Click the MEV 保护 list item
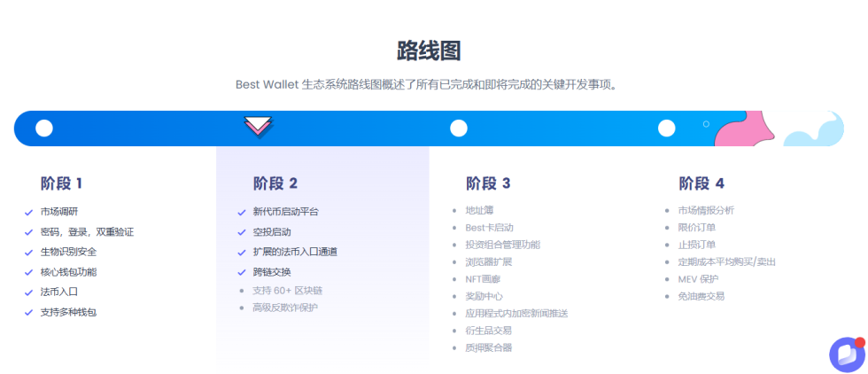The width and height of the screenshot is (868, 374). pos(698,279)
